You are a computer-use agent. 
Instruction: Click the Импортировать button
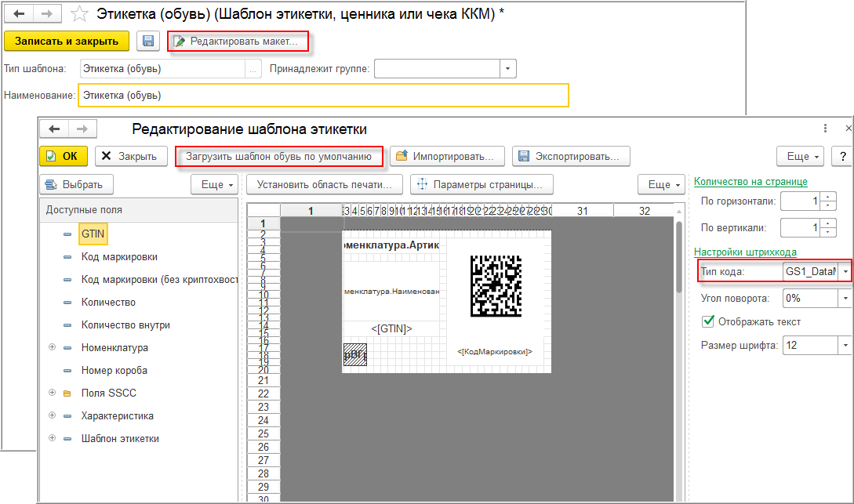pyautogui.click(x=447, y=157)
